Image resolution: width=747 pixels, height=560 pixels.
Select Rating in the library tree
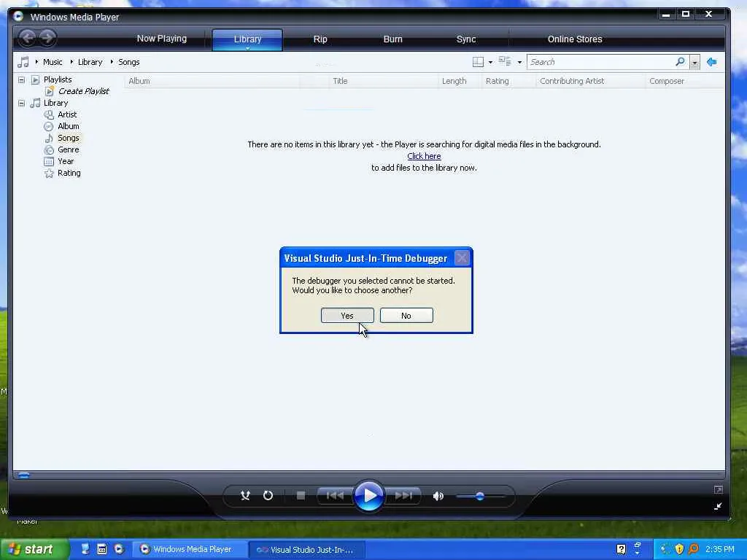pos(69,173)
